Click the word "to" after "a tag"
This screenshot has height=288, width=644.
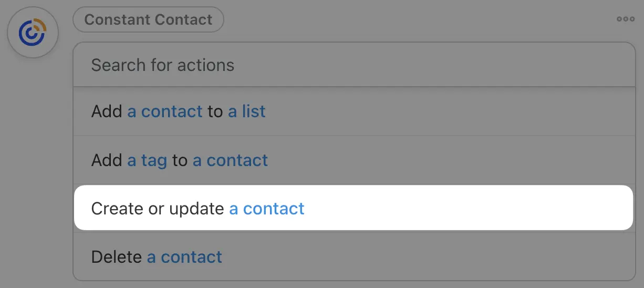(180, 160)
